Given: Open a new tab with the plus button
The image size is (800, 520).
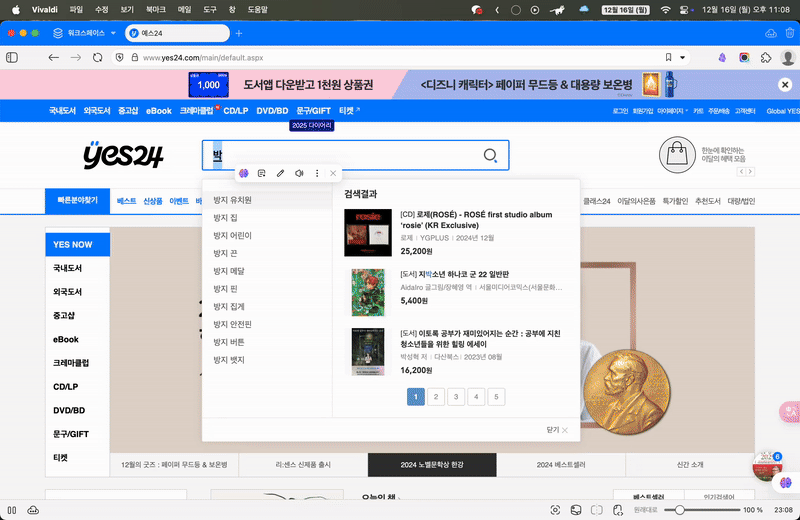Looking at the screenshot, I should click(239, 33).
